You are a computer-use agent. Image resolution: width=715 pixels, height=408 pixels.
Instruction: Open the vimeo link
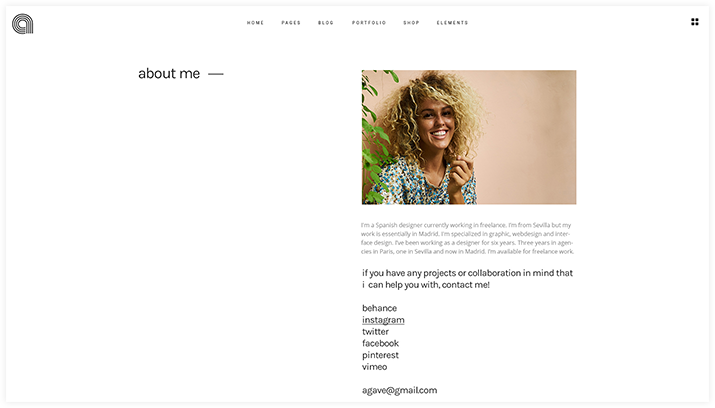point(374,367)
